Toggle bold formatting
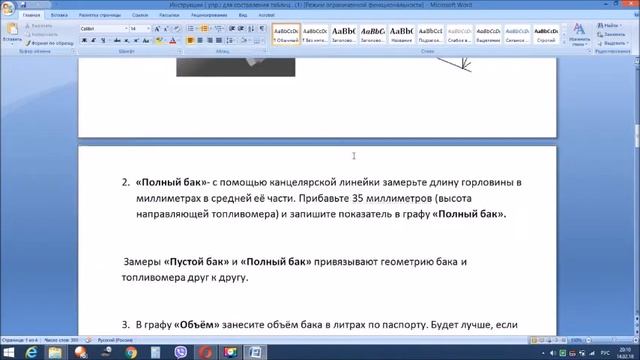The image size is (640, 360). point(84,40)
